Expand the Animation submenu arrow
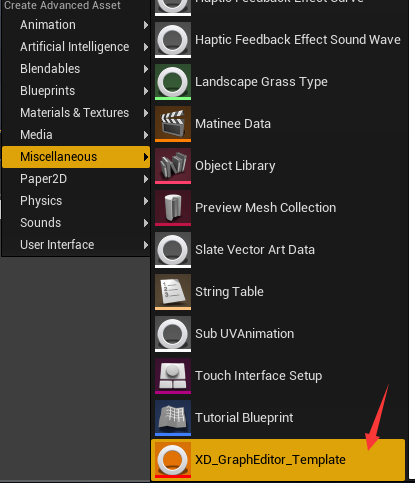 coord(146,25)
